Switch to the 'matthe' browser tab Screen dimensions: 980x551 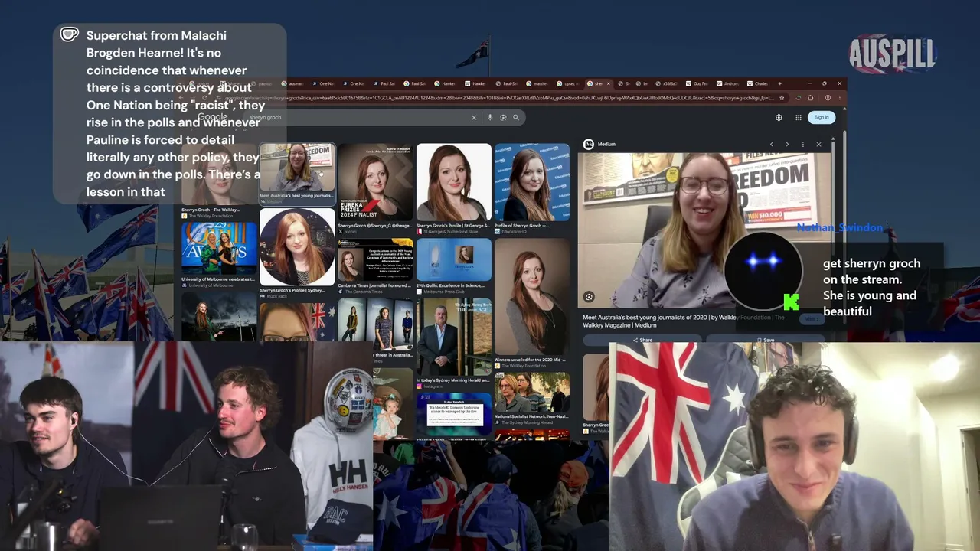tap(537, 83)
